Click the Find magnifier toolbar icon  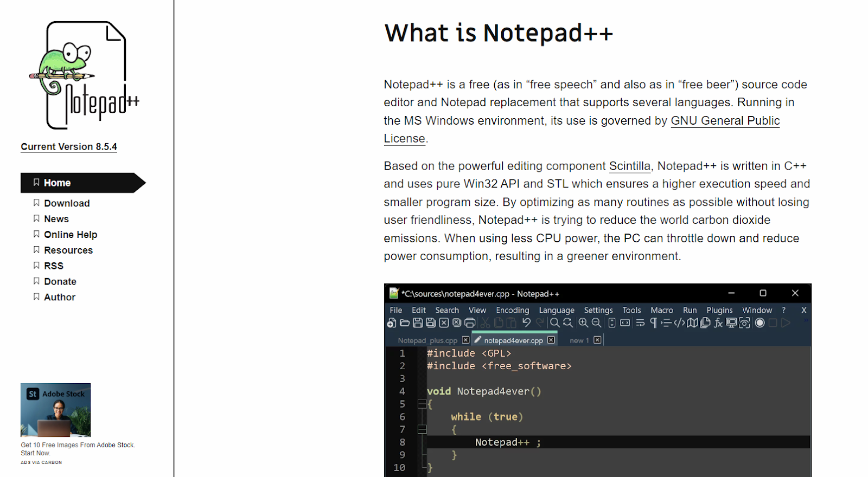click(x=555, y=323)
